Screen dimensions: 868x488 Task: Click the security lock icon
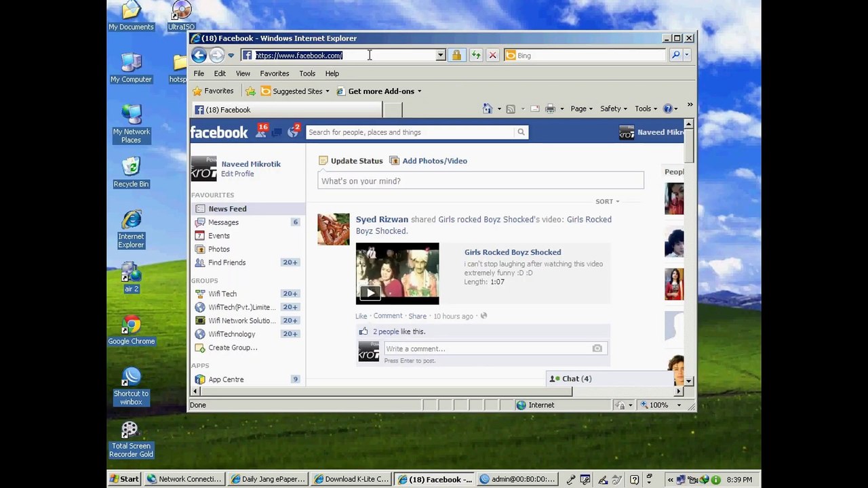tap(456, 56)
